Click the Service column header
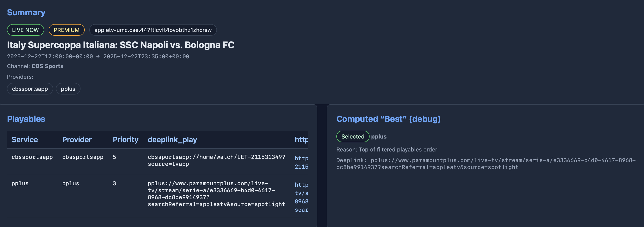644x227 pixels. [x=25, y=140]
